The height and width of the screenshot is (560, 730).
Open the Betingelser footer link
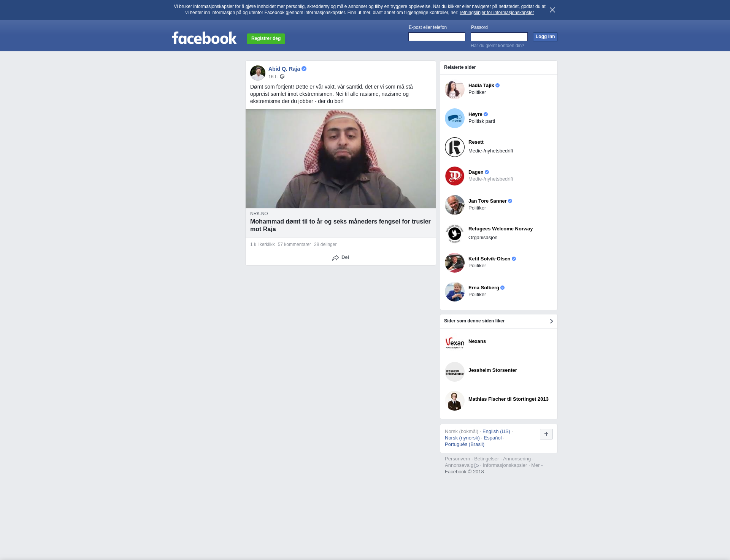coord(486,459)
